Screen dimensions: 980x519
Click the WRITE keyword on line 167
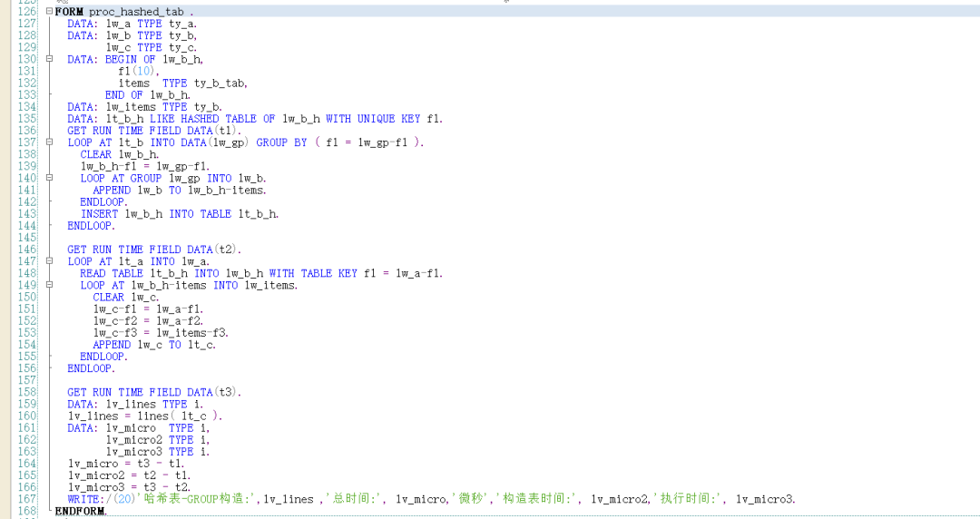point(83,498)
